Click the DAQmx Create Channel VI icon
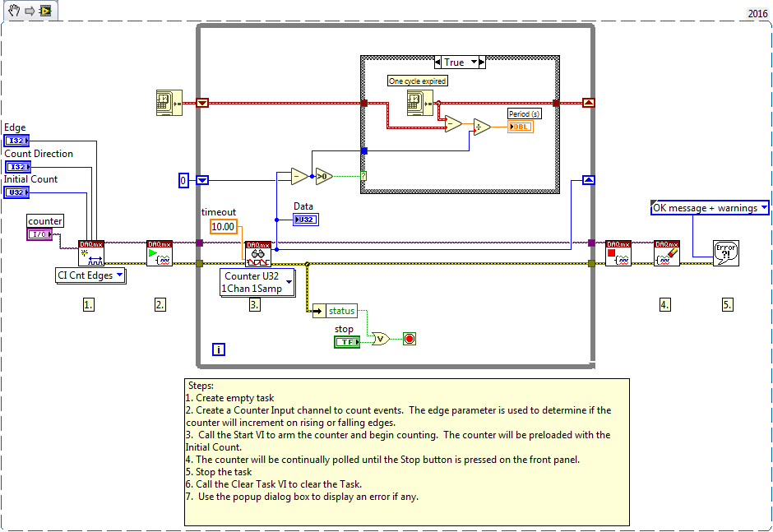This screenshot has width=773, height=532. pos(90,252)
